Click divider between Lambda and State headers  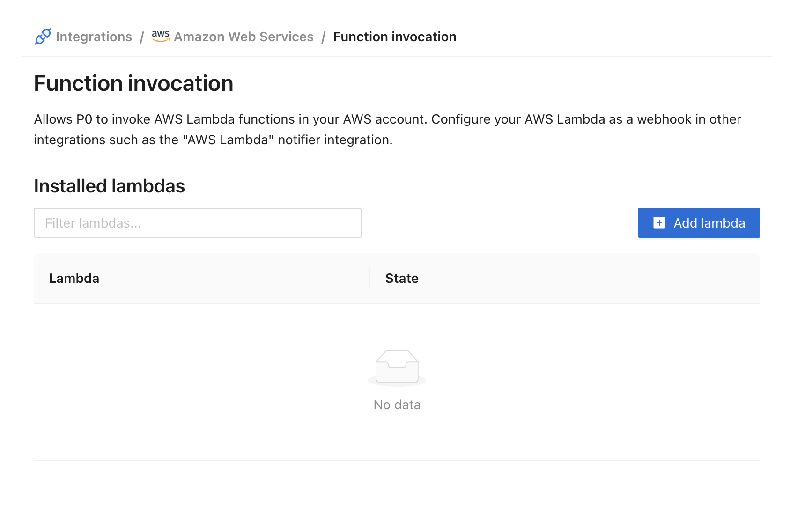pyautogui.click(x=370, y=279)
